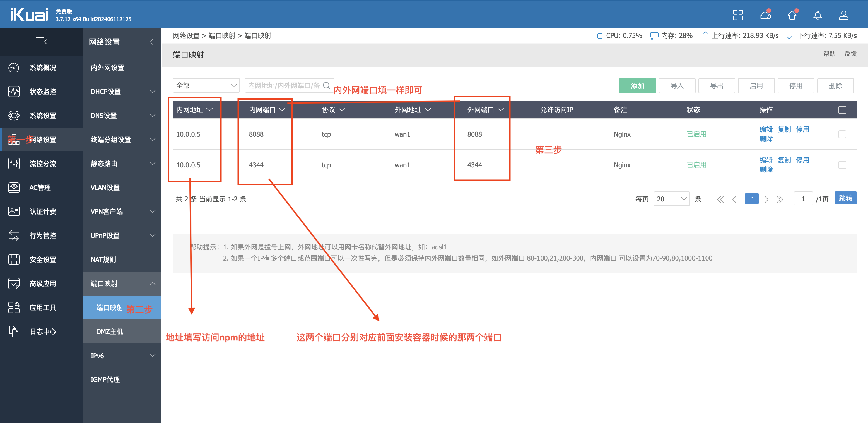
Task: Open AC管理 wifi icon
Action: pos(14,188)
